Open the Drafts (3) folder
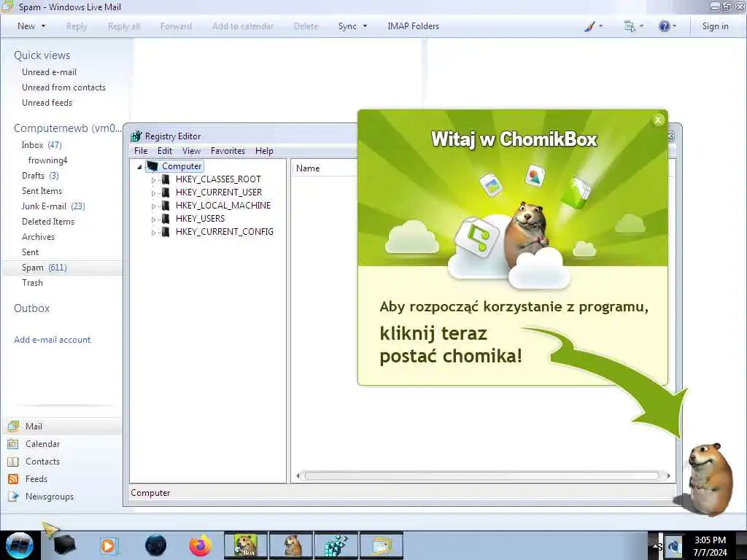The width and height of the screenshot is (747, 560). coord(40,175)
